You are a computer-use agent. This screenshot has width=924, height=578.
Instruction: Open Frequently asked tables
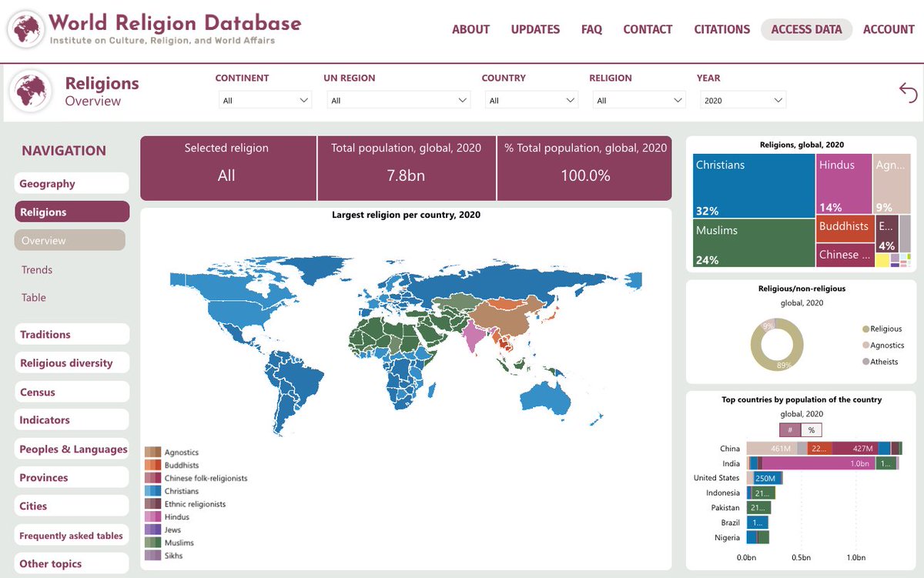[72, 536]
